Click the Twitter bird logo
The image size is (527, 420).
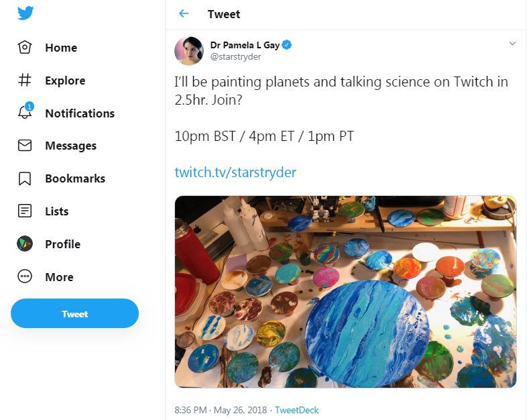pyautogui.click(x=25, y=15)
